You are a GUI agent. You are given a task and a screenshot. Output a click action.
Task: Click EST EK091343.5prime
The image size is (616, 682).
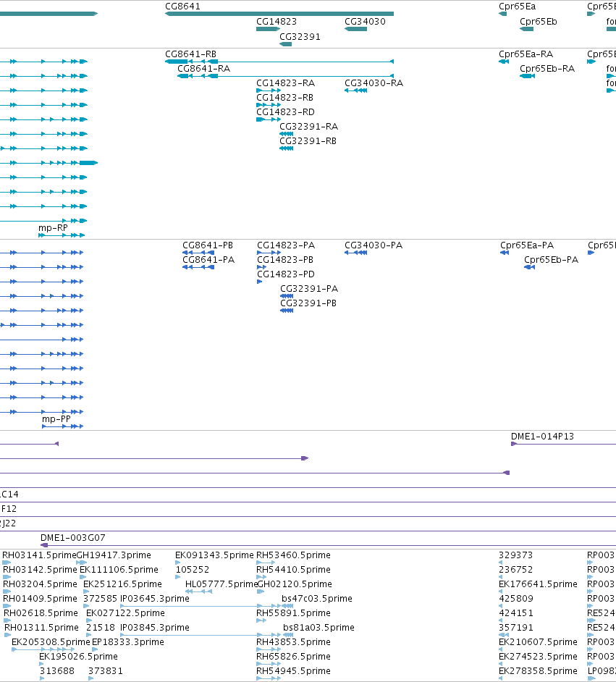pos(214,555)
